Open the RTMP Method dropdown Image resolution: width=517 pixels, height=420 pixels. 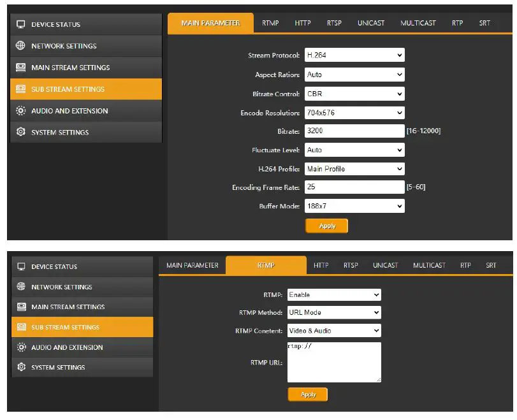pyautogui.click(x=333, y=312)
